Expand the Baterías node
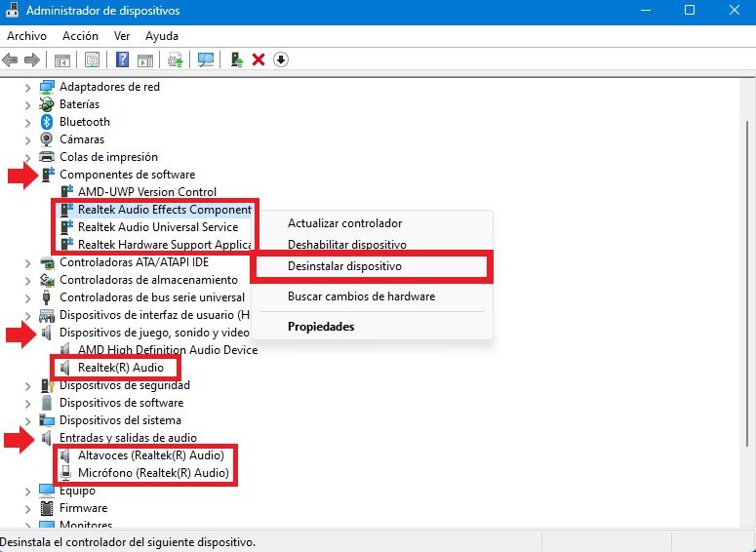This screenshot has width=756, height=552. point(28,105)
